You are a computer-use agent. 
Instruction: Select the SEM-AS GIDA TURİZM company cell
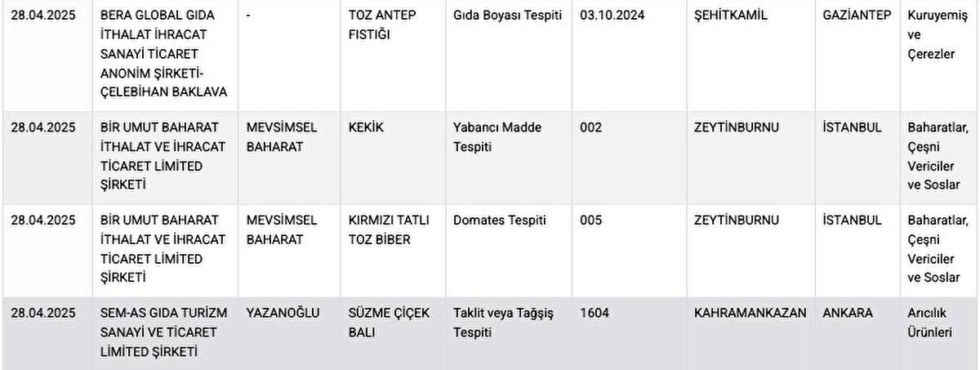pos(163,332)
